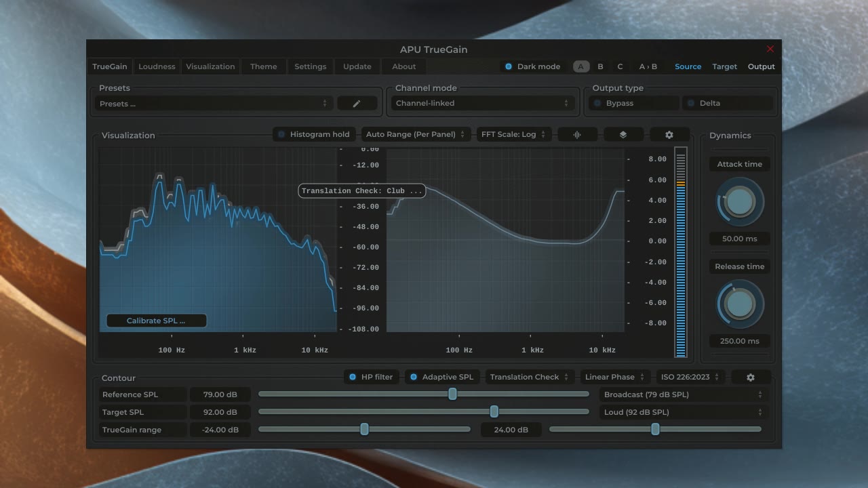
Task: Select state slot C
Action: coord(620,66)
